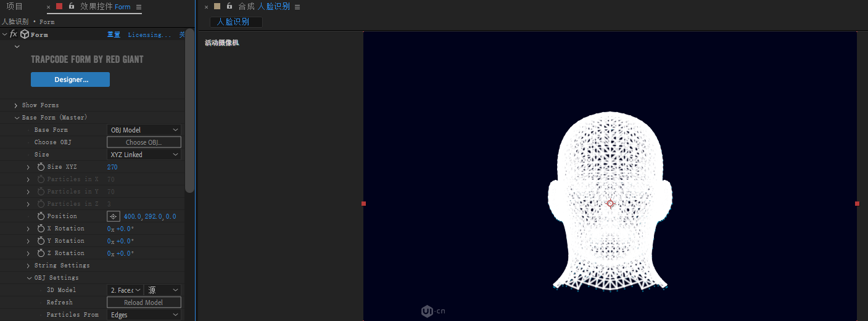Open the 3D Model 源 dropdown
The width and height of the screenshot is (868, 321).
coord(163,290)
